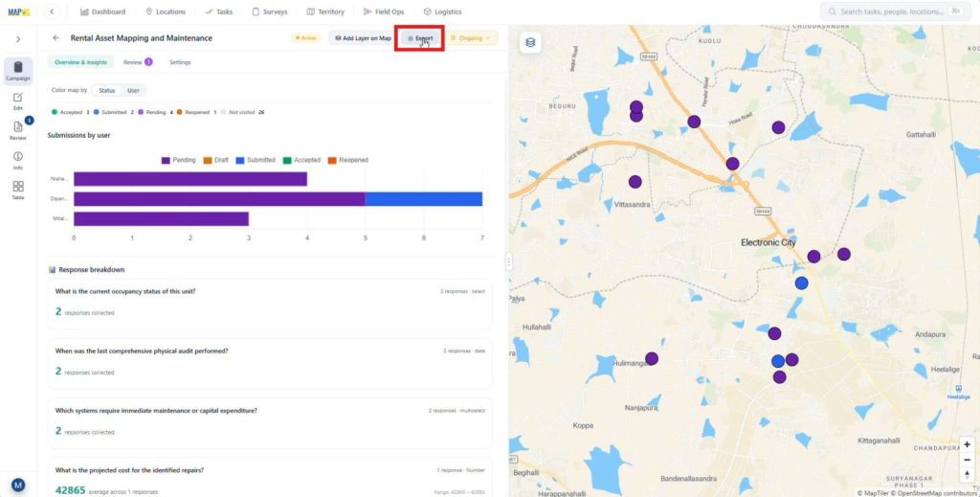Click the Pending status legend entry
Screen dimensions: 980x497
coord(155,113)
